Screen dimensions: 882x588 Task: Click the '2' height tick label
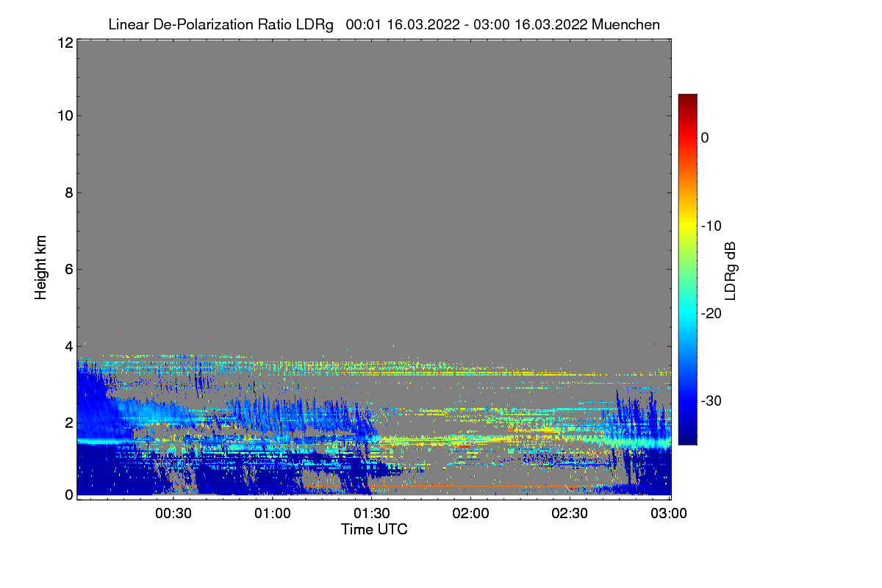[x=68, y=423]
